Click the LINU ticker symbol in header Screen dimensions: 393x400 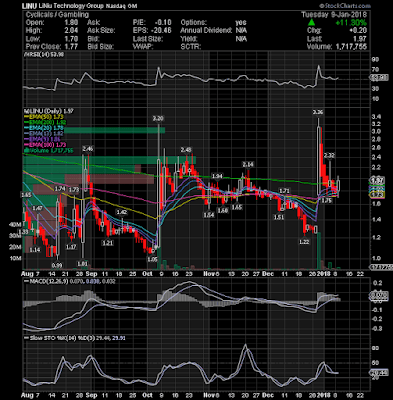pyautogui.click(x=29, y=6)
